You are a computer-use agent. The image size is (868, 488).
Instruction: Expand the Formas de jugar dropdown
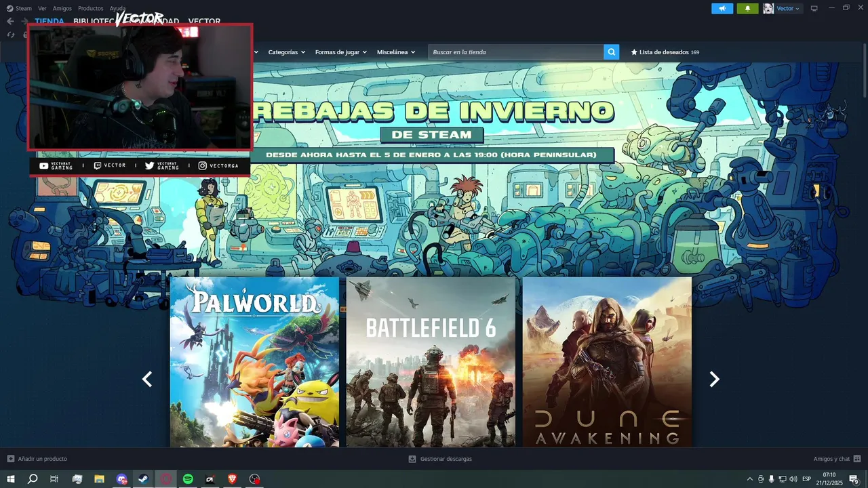click(x=340, y=52)
